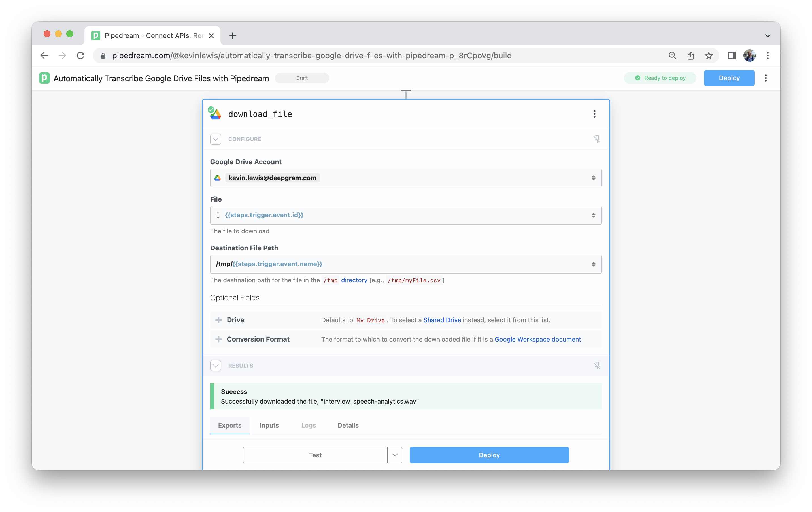812x512 pixels.
Task: Toggle the pin icon in CONFIGURE section
Action: (596, 139)
